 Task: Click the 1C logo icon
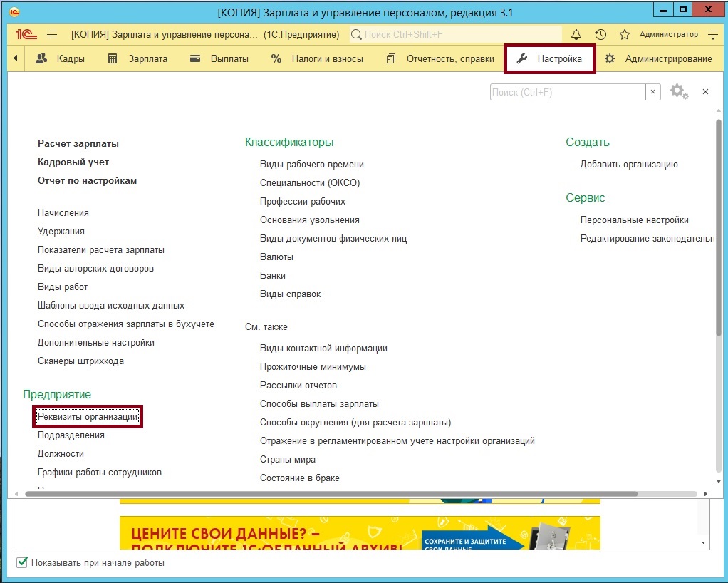coord(26,34)
